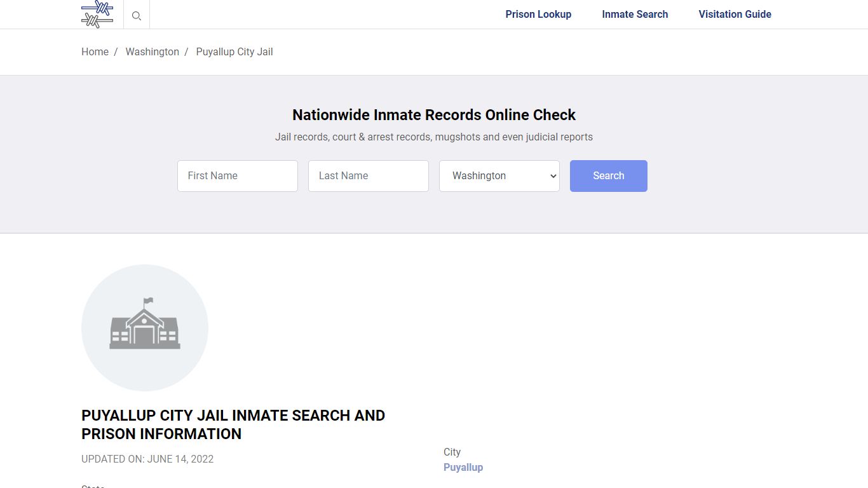Click the jail building placeholder image
868x488 pixels.
click(145, 328)
